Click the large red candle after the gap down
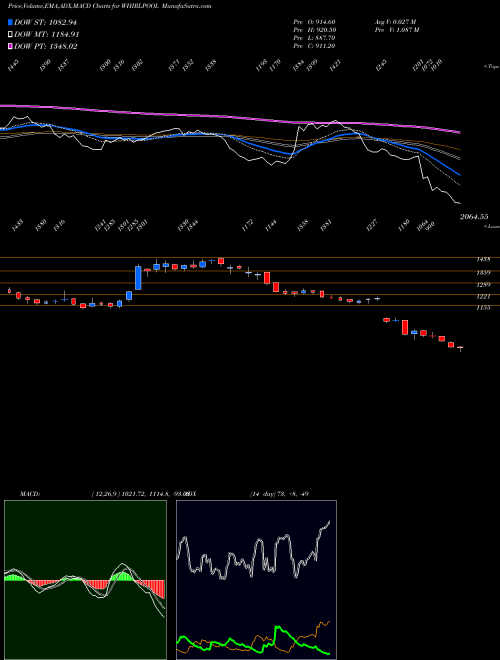The height and width of the screenshot is (660, 500). 405,327
